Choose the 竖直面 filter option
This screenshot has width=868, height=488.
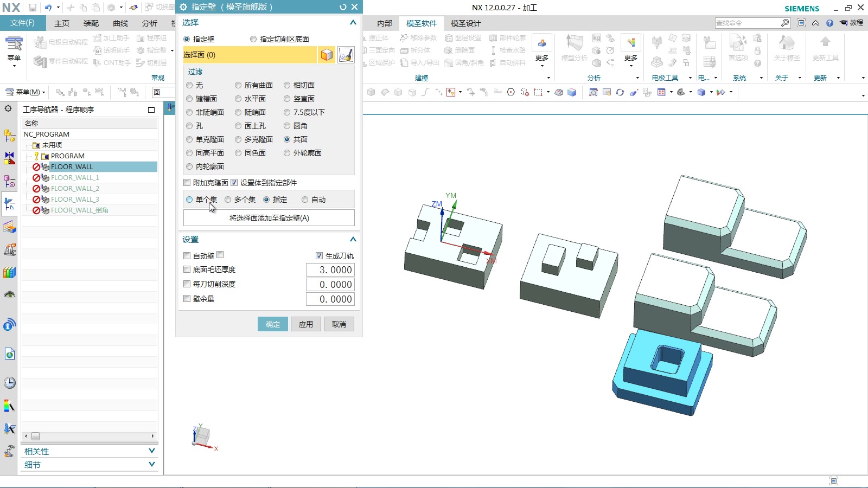tap(287, 99)
